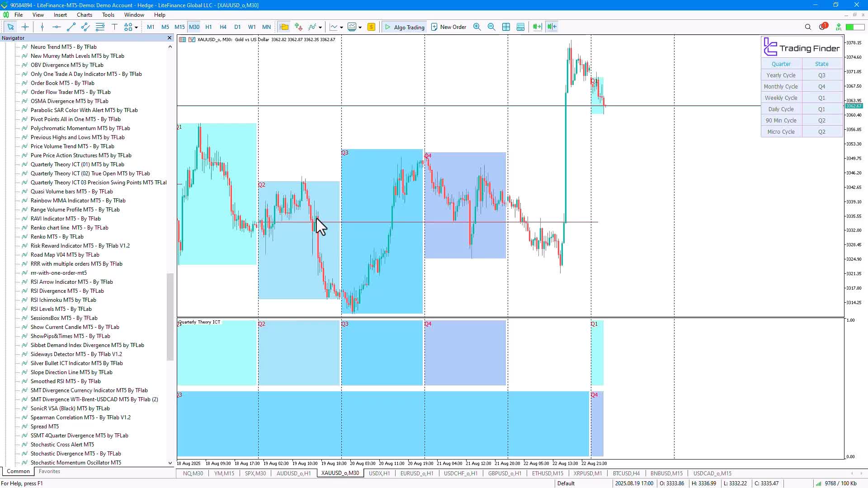Open the search magnifier in toolbar

pos(808,27)
